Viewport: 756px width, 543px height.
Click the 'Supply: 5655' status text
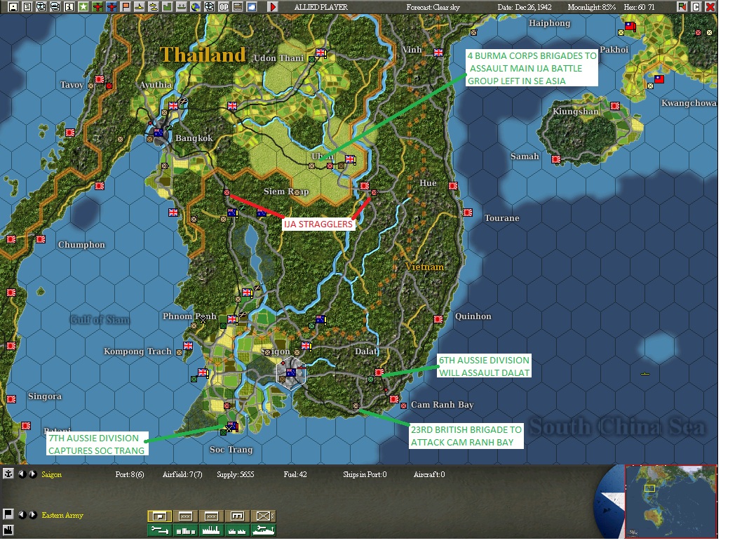(x=236, y=474)
